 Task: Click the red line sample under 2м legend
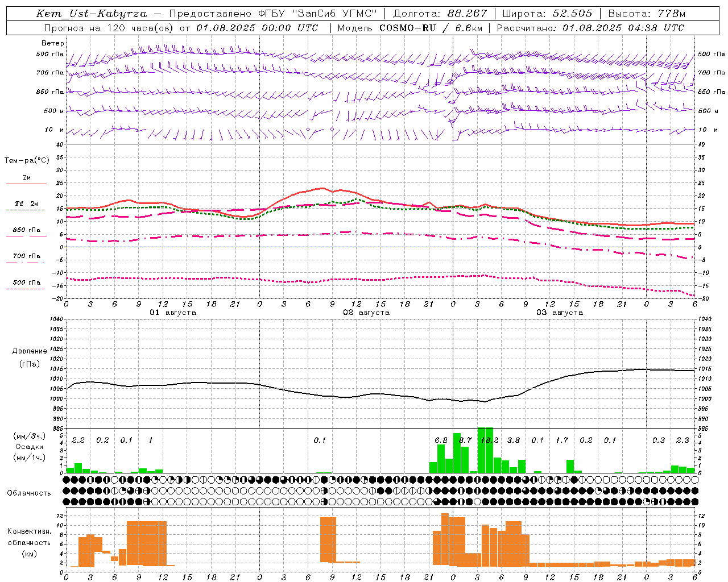[x=26, y=184]
